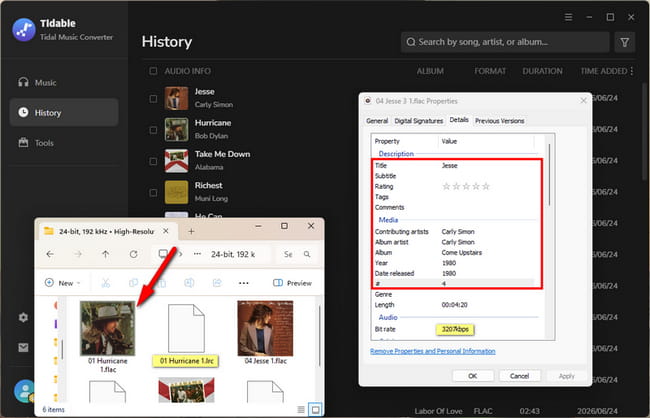Expand the New dropdown in File Explorer
650x418 pixels.
click(x=62, y=283)
